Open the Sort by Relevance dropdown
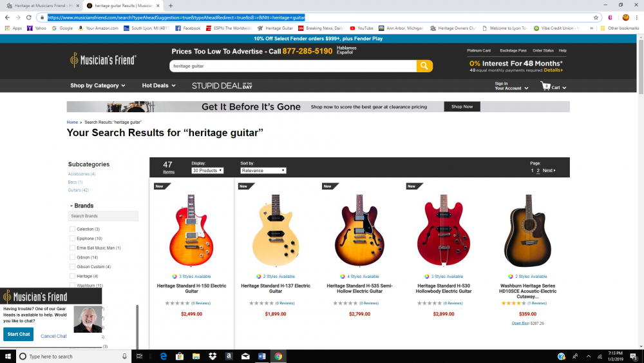The image size is (644, 363). pos(263,171)
